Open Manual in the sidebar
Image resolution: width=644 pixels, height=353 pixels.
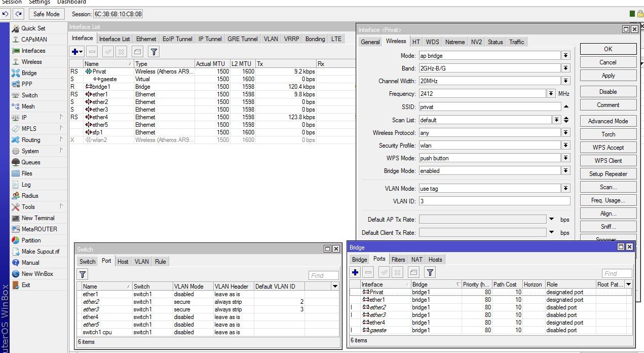(30, 263)
